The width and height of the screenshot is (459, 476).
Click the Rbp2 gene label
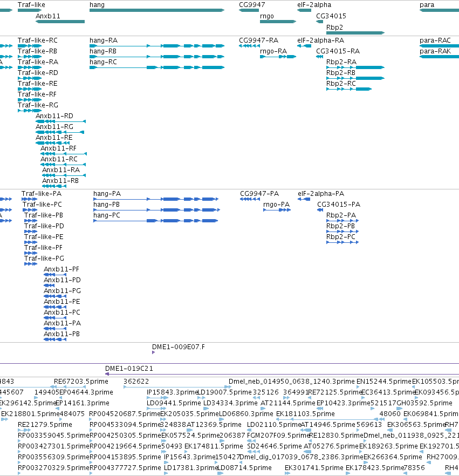(x=334, y=28)
